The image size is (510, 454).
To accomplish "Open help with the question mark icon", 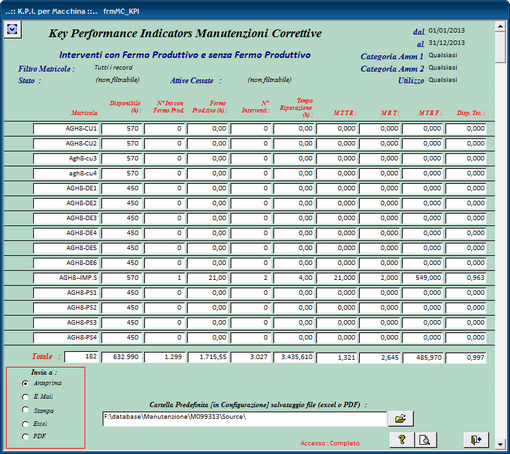I will click(x=402, y=440).
